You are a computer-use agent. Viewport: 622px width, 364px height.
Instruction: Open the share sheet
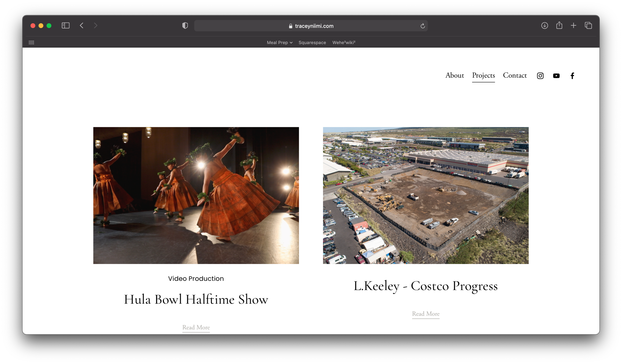[559, 25]
